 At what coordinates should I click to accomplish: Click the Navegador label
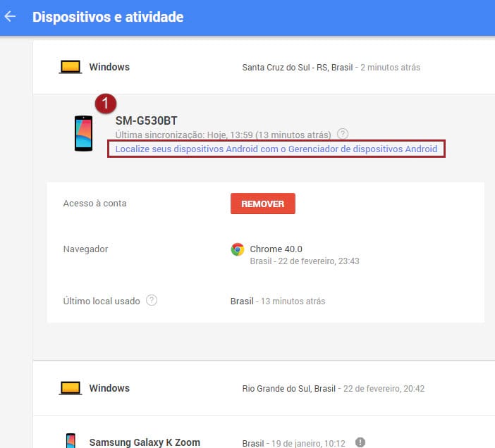85,249
